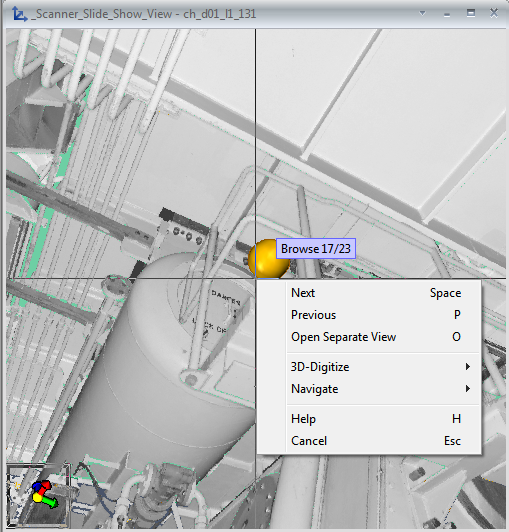Click the coordinate axes icon in the title bar
Image resolution: width=509 pixels, height=532 pixels.
click(19, 14)
